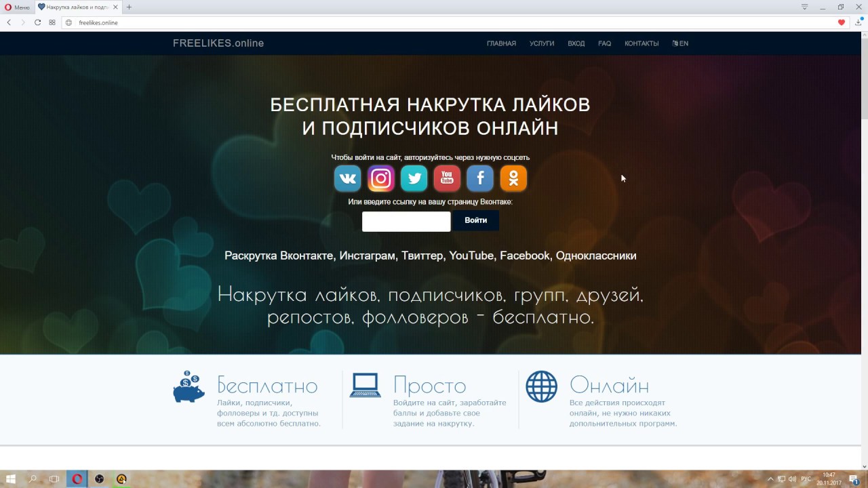This screenshot has width=868, height=488.
Task: Click the Войти button
Action: click(x=475, y=220)
